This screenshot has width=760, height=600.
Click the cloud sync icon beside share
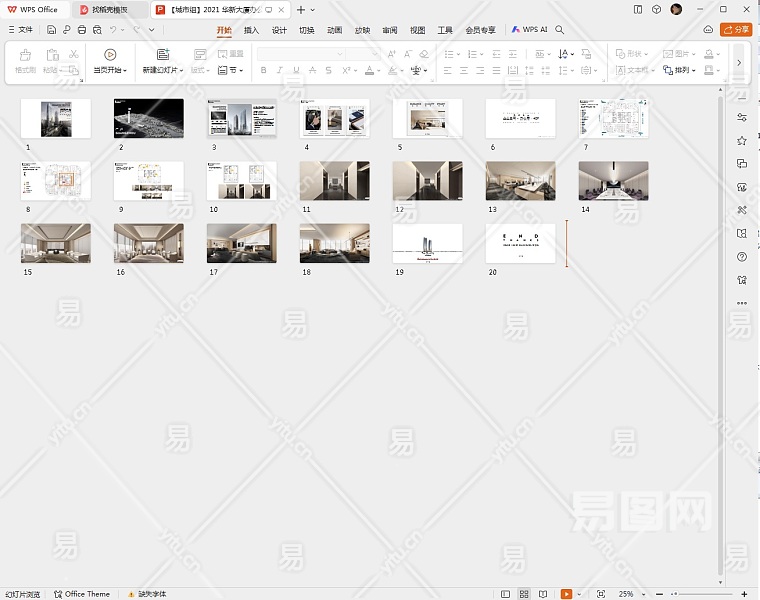click(708, 30)
